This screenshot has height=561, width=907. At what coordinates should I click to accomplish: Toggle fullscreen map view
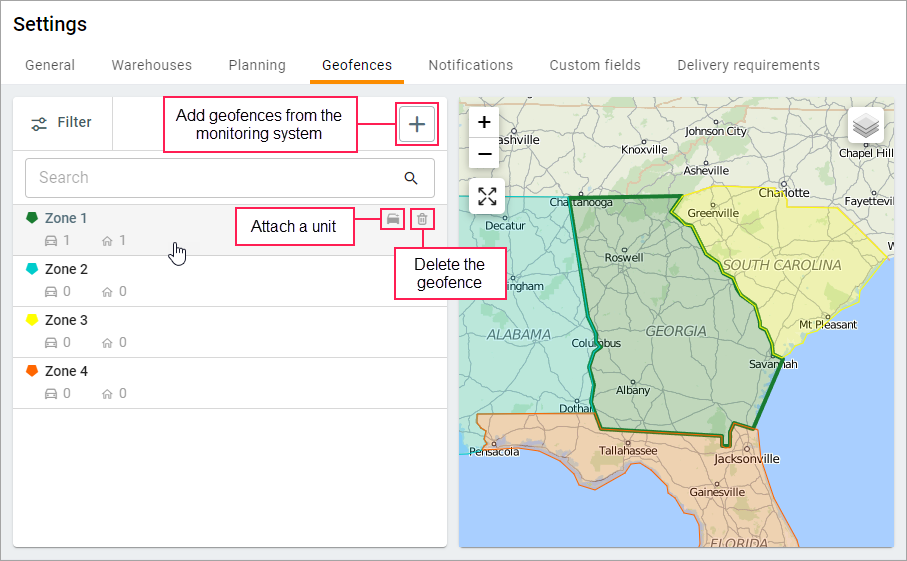coord(487,196)
